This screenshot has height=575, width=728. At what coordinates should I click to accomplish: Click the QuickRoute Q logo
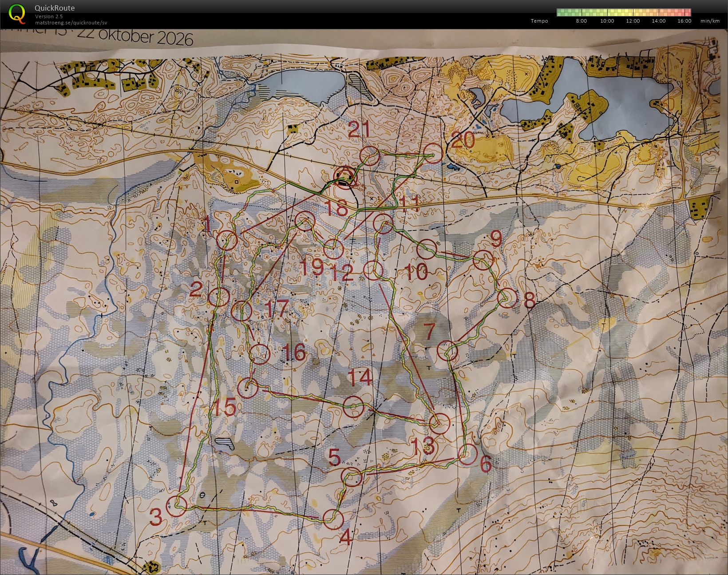17,13
